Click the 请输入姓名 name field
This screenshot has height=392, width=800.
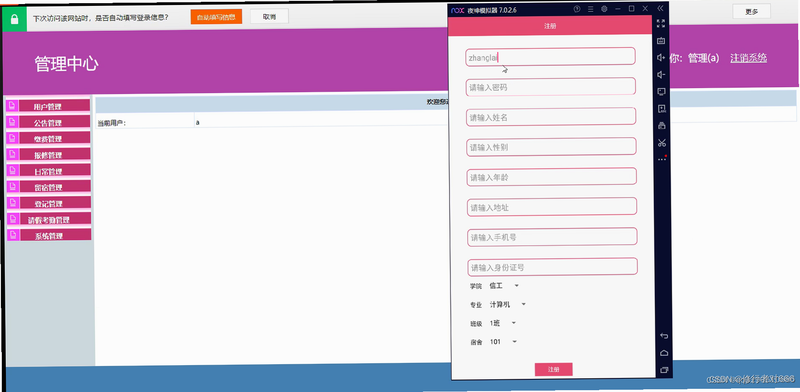(551, 116)
